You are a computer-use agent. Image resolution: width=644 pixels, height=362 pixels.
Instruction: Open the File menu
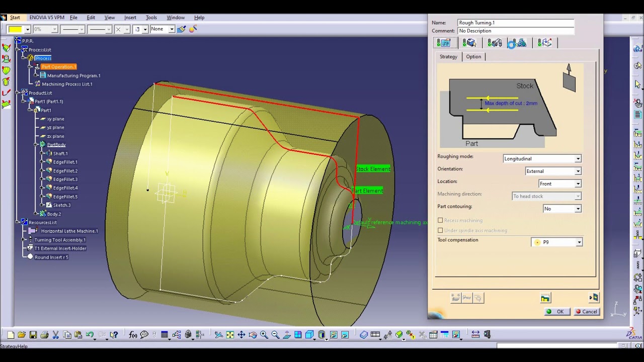[73, 18]
